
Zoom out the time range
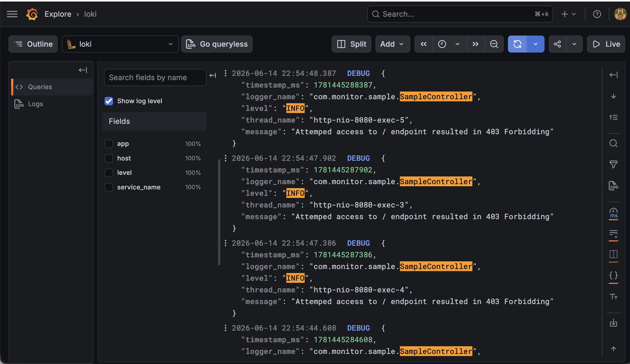pos(494,44)
